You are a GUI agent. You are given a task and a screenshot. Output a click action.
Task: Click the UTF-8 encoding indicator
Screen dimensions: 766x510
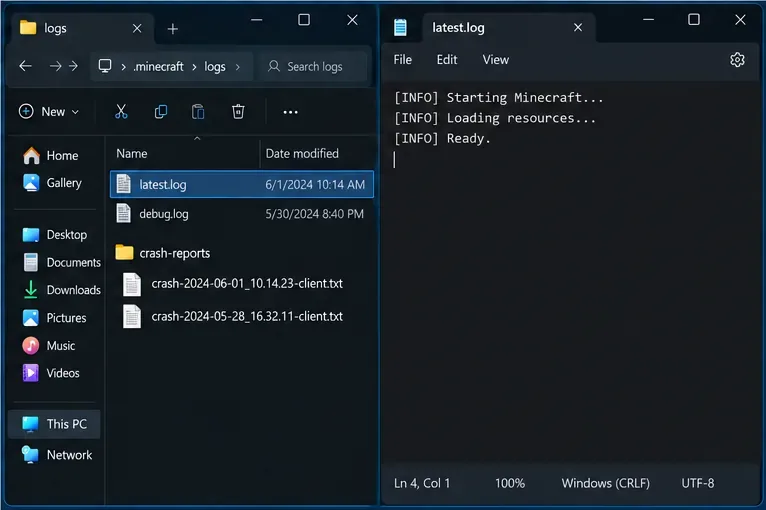click(698, 483)
